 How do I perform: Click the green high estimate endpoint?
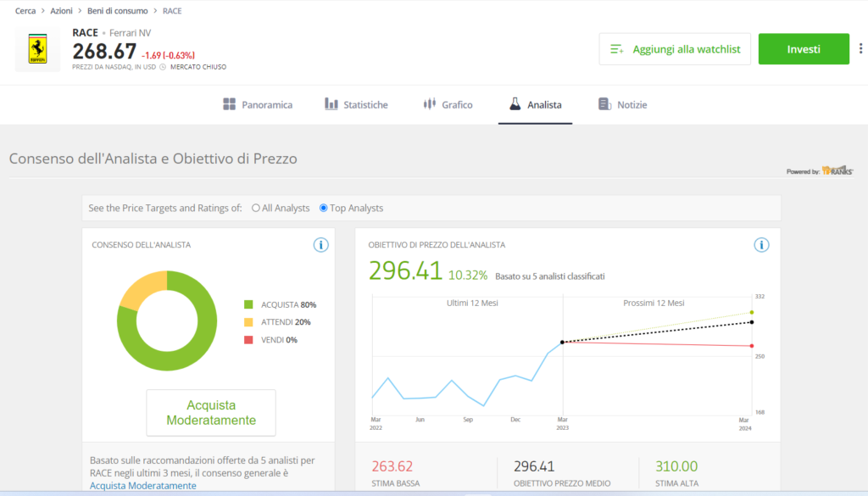752,312
